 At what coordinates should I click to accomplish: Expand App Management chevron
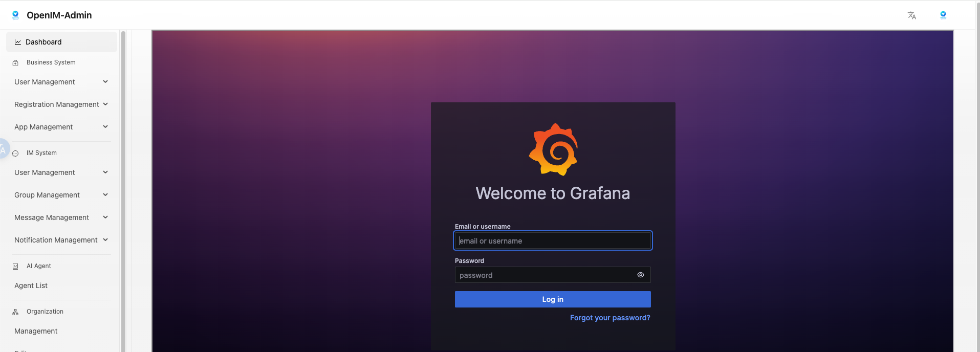point(105,127)
